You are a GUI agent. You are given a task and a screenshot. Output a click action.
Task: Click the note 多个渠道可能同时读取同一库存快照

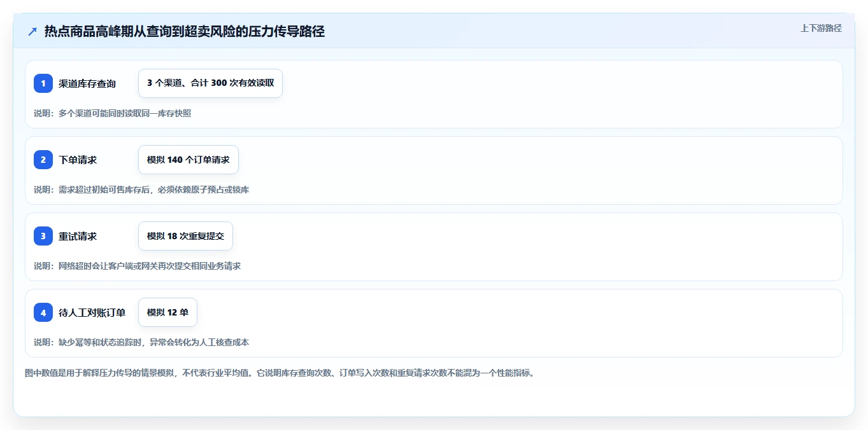[112, 113]
